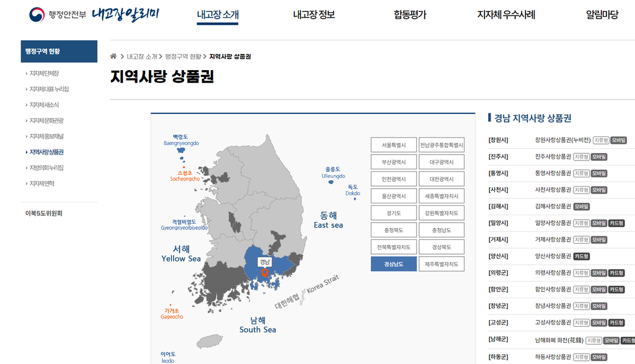Open the 알림마당 menu
The height and width of the screenshot is (364, 635).
tap(602, 15)
